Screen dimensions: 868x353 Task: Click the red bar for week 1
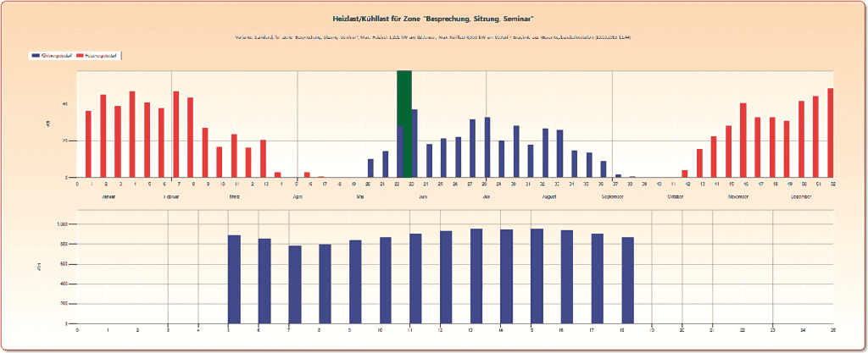88,145
